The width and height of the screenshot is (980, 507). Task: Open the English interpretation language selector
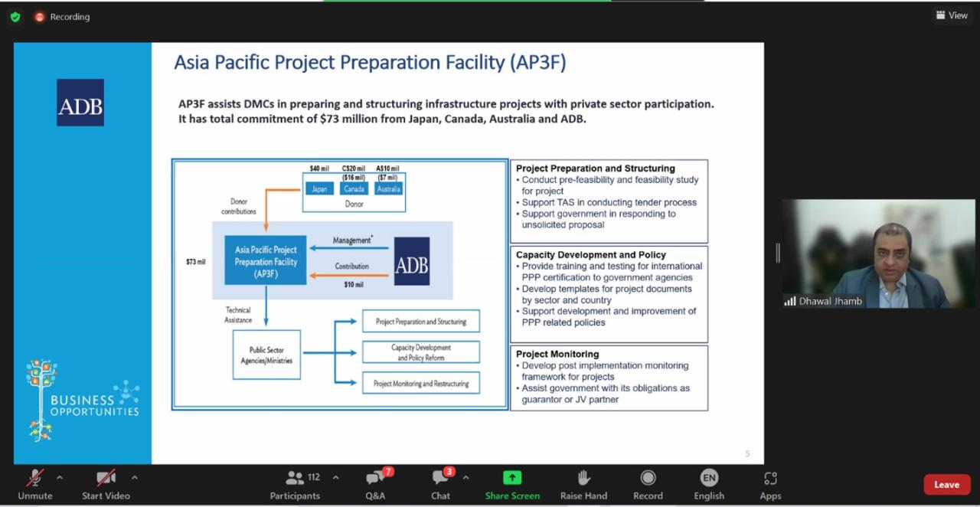[x=709, y=485]
